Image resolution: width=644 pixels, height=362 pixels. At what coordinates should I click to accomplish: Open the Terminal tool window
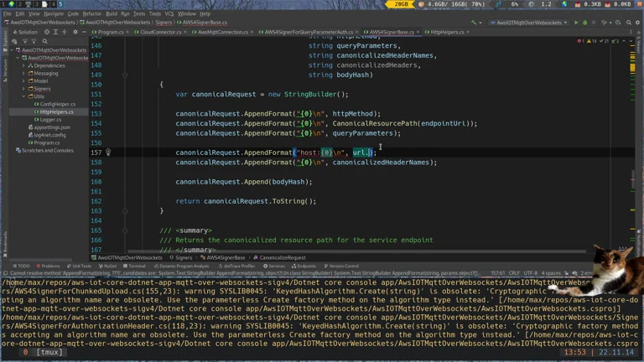134,266
